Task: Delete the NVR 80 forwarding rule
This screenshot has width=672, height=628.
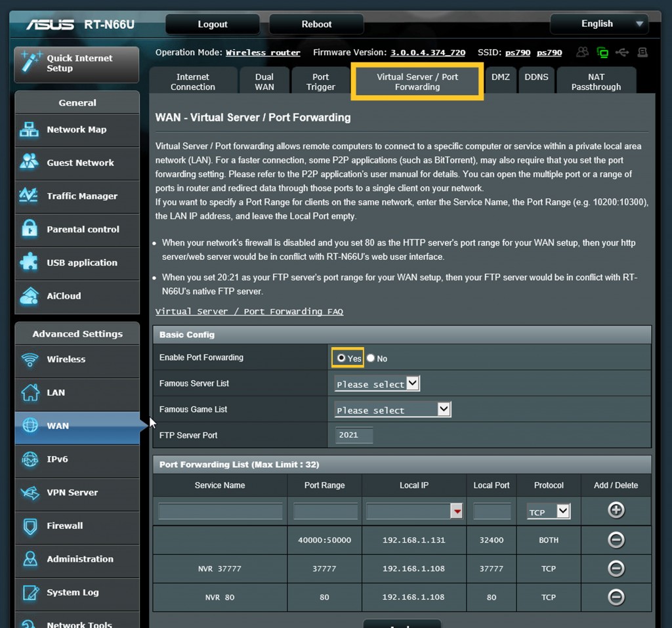Action: tap(616, 597)
